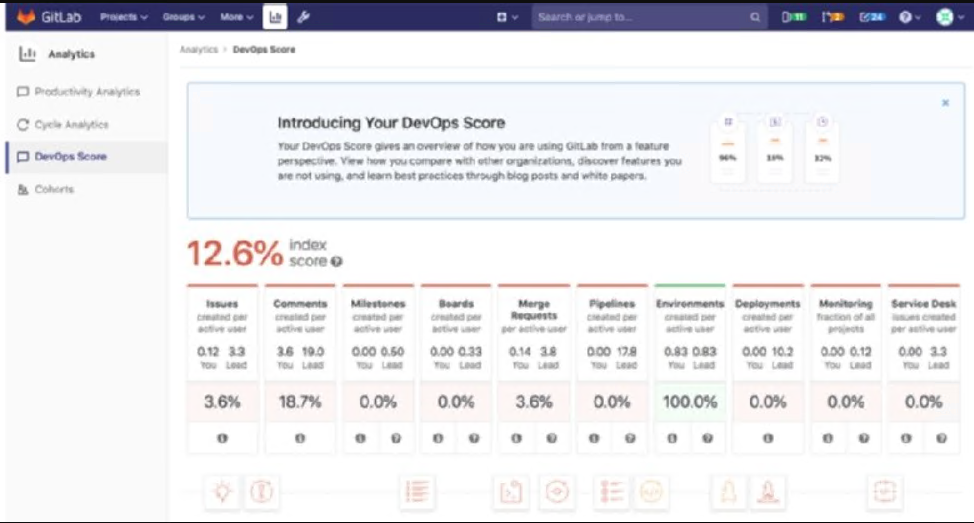Click the info icon under Boards card
This screenshot has height=523, width=974.
pos(438,439)
